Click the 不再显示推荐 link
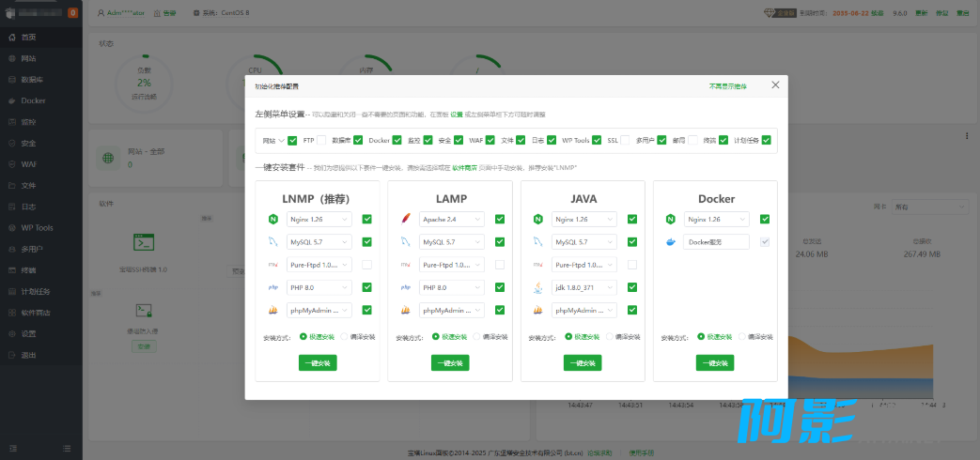 click(727, 86)
